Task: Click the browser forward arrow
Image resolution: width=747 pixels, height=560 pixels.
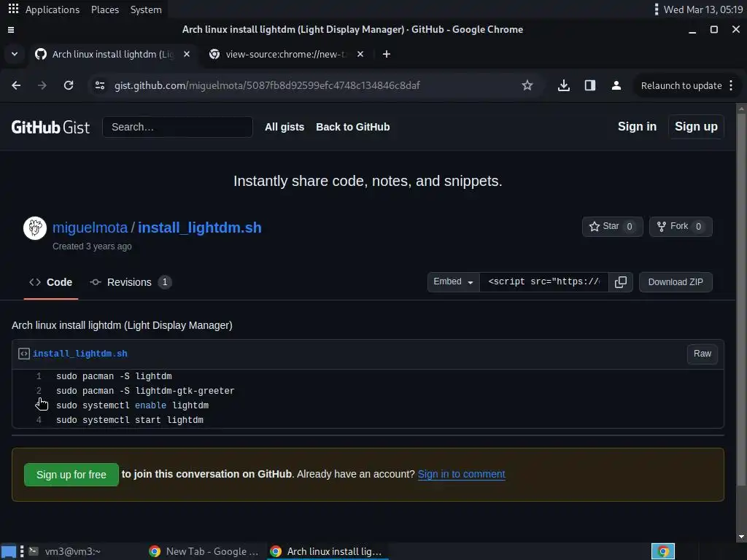Action: 42,86
